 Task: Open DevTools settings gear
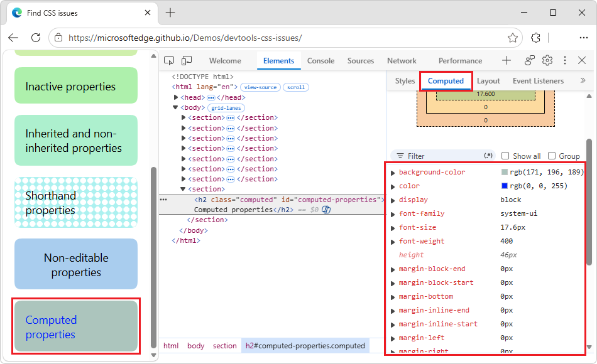[x=547, y=60]
